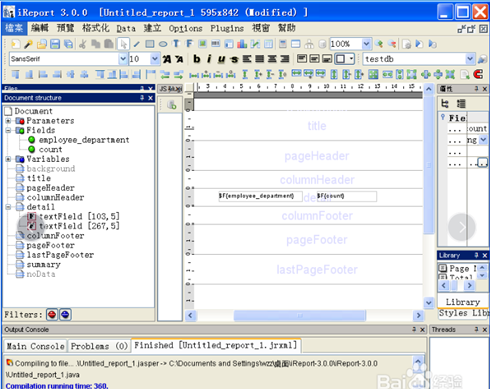The image size is (490, 389).
Task: Toggle bold text formatting
Action: pos(197,59)
